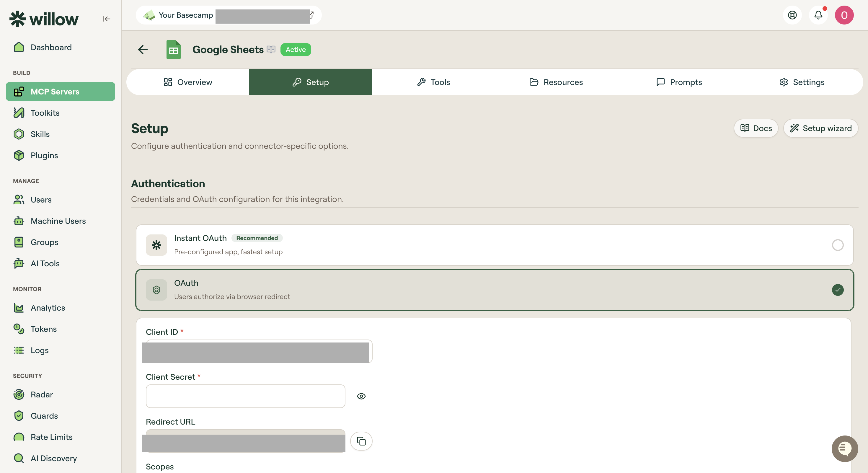Open AI Discovery page

[x=61, y=458]
